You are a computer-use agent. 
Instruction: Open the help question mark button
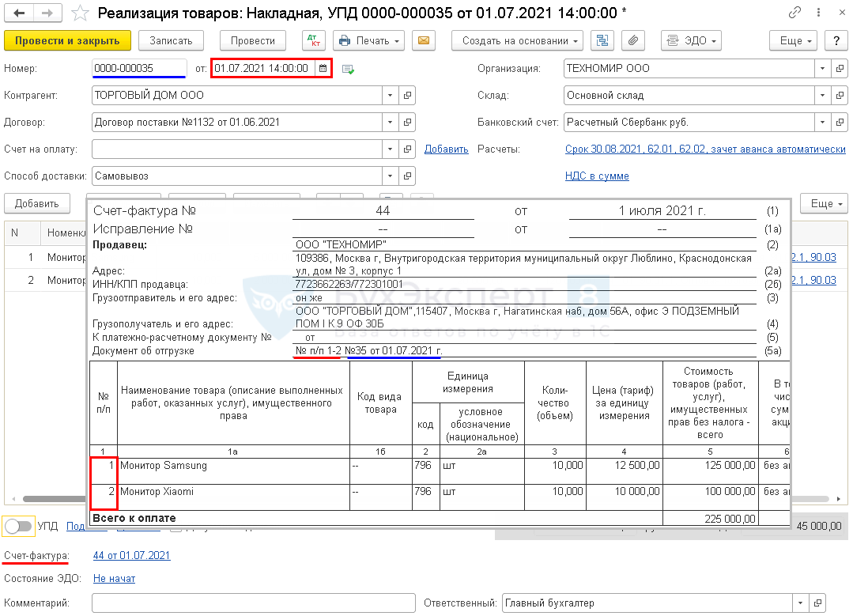click(x=835, y=41)
